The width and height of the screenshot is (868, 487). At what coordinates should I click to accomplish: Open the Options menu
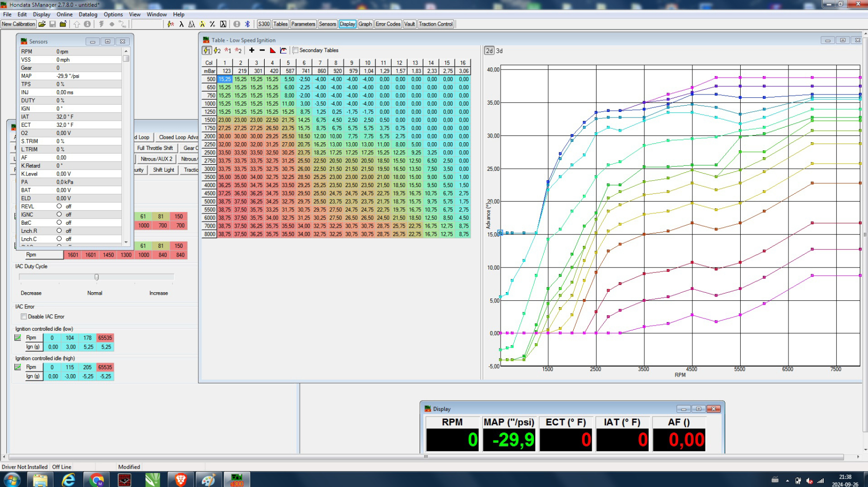click(113, 14)
